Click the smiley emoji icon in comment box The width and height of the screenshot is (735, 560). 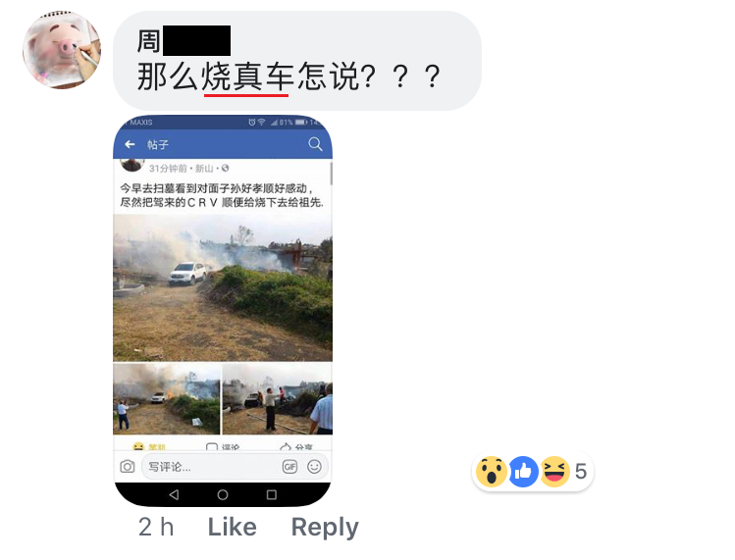point(314,467)
